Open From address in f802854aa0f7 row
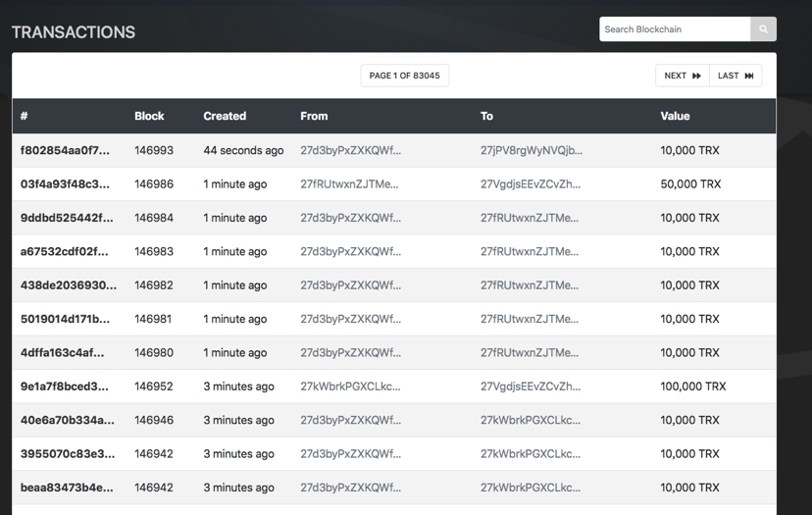Screen dimensions: 812x515 (350, 150)
